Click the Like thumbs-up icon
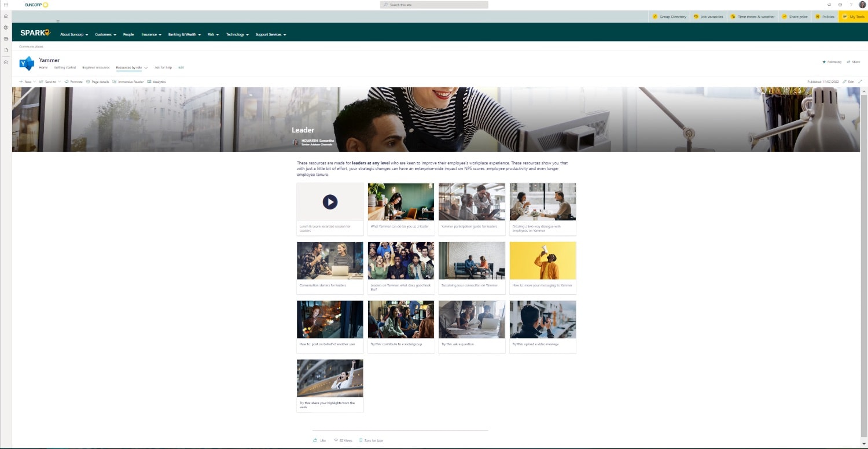Screen dimensions: 868x449 pos(315,440)
